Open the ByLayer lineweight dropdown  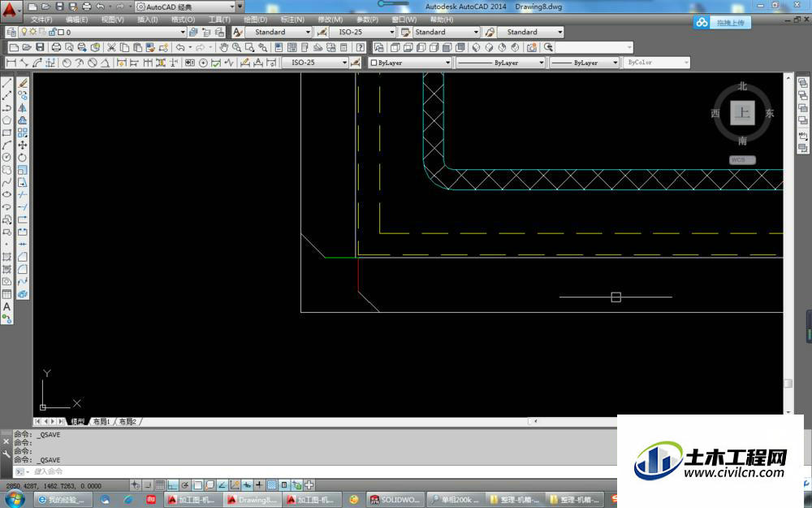click(585, 63)
